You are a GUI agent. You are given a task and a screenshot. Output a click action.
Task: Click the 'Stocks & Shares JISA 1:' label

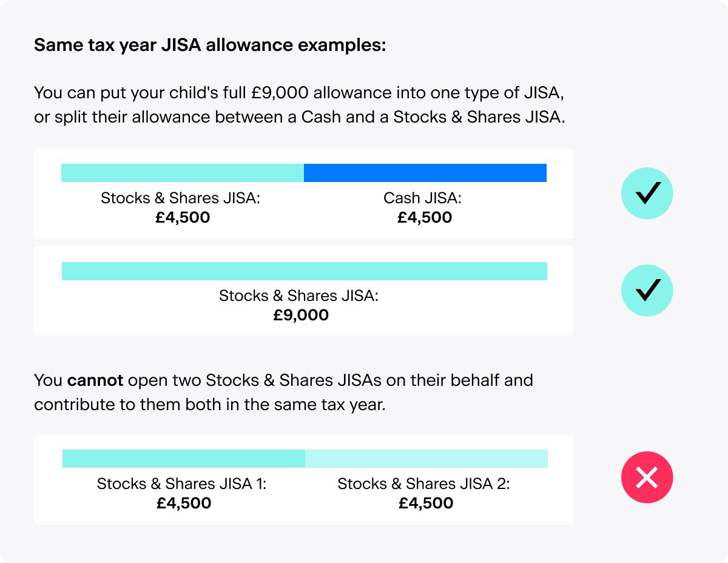(x=181, y=484)
